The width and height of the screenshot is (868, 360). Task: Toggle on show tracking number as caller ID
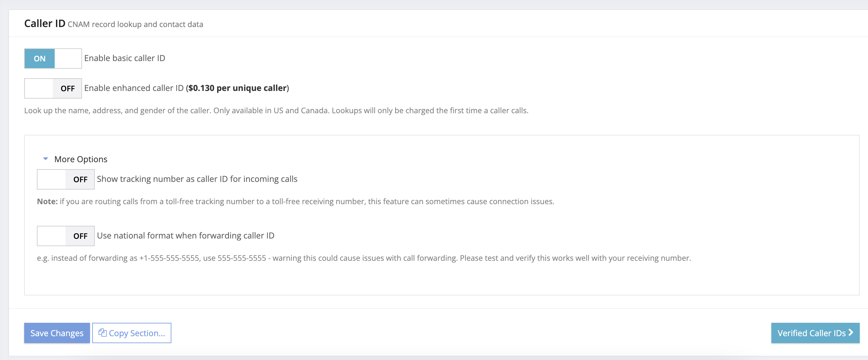[x=66, y=179]
